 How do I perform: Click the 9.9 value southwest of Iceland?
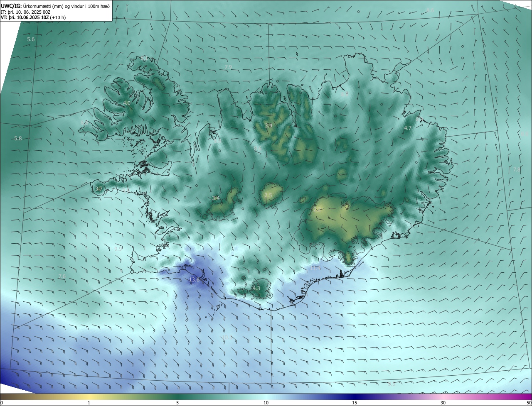pyautogui.click(x=118, y=249)
